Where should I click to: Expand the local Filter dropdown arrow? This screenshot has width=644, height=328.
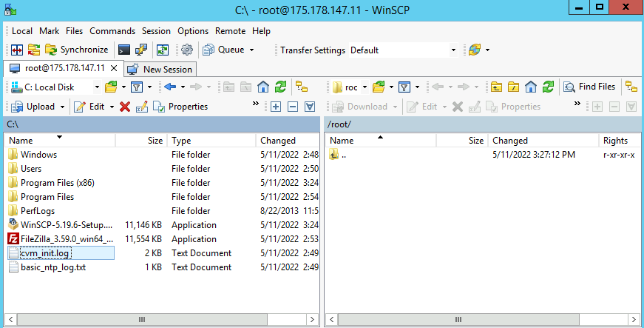pos(149,87)
